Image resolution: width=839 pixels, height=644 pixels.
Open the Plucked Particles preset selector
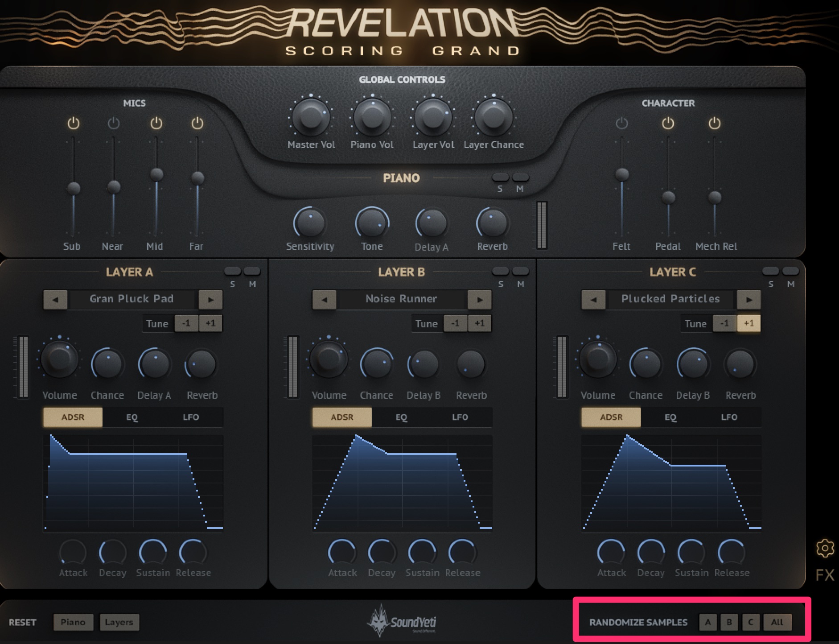pos(670,299)
